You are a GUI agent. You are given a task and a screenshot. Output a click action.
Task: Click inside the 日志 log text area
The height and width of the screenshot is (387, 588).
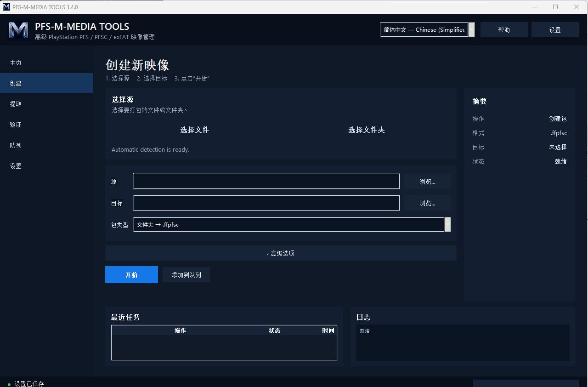(x=463, y=343)
